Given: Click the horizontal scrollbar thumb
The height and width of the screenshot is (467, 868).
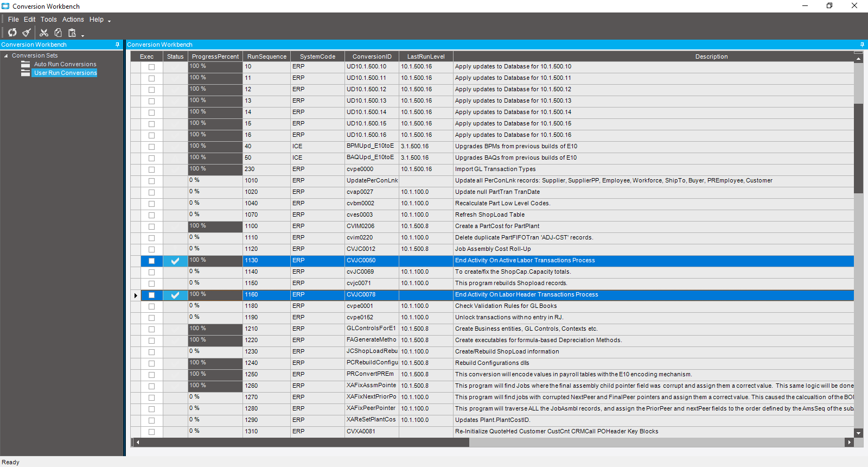Looking at the screenshot, I should click(x=306, y=443).
